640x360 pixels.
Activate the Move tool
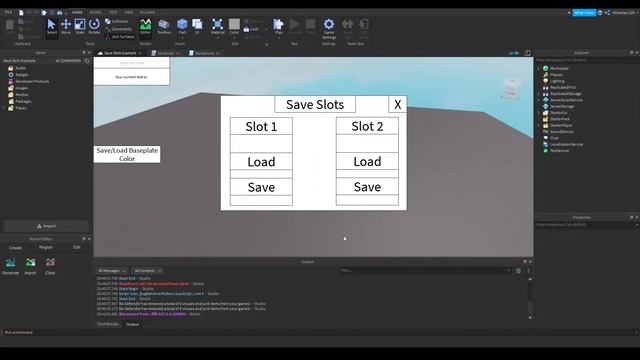66,27
